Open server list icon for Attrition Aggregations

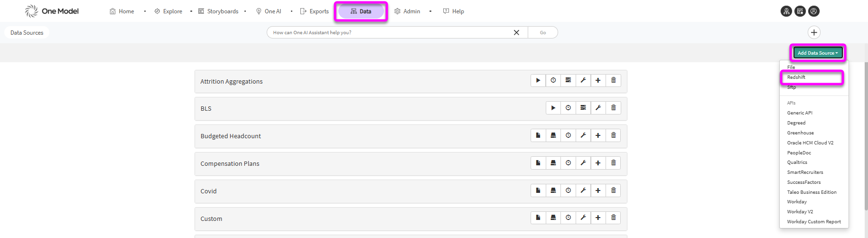point(568,80)
